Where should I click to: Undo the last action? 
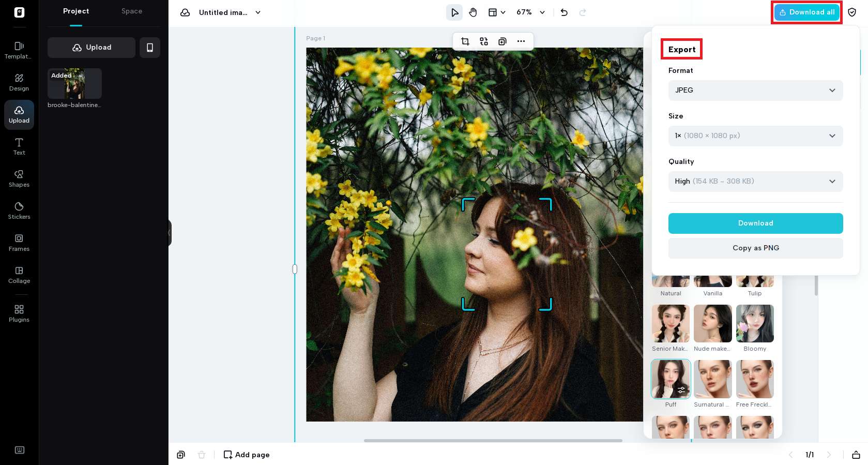click(564, 12)
